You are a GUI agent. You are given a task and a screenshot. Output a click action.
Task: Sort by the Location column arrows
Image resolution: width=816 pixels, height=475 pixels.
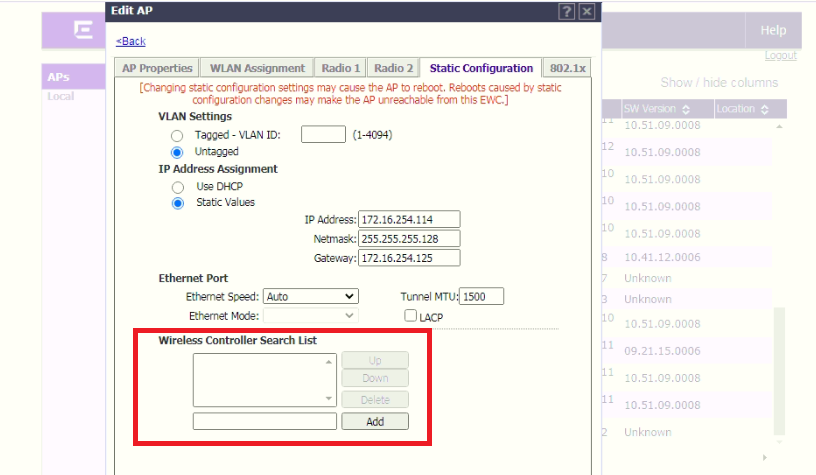[765, 109]
